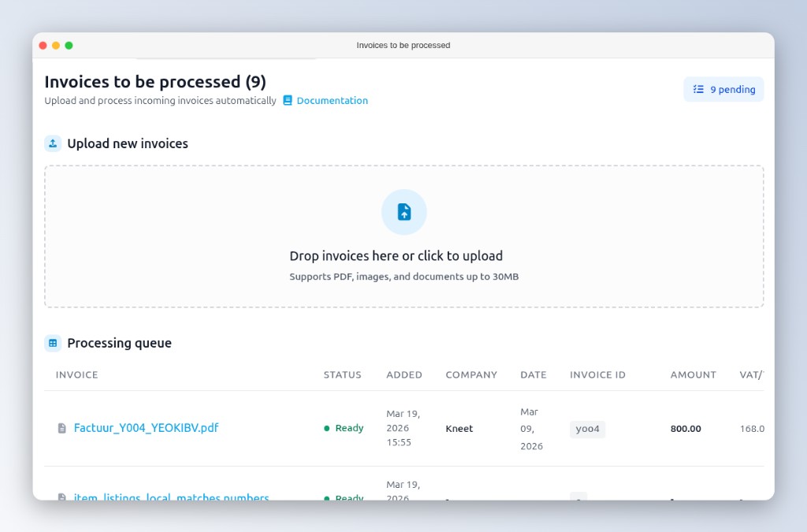The width and height of the screenshot is (807, 532).
Task: Click the yoo4 invoice ID badge
Action: click(587, 429)
